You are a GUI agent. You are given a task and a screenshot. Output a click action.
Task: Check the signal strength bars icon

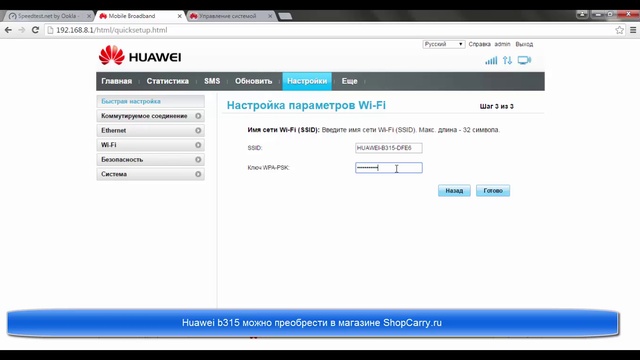pos(491,60)
